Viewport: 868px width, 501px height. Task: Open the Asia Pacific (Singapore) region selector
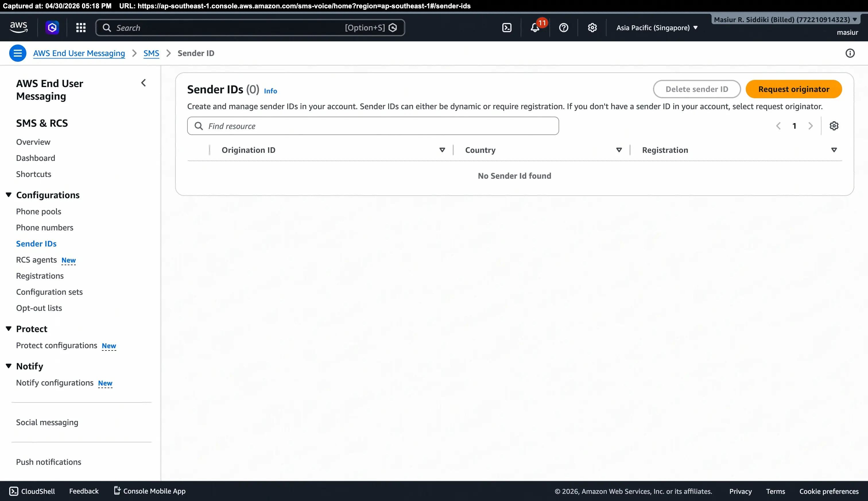pos(657,28)
